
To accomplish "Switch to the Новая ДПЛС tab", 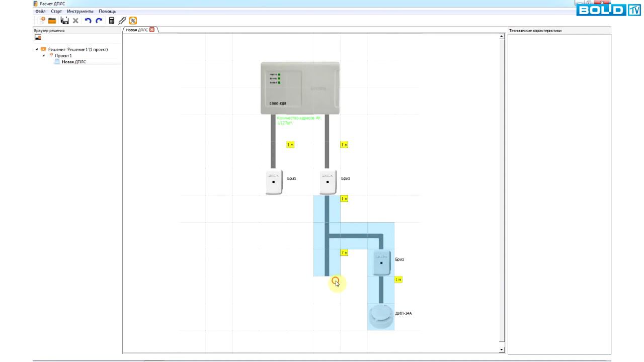I will [137, 30].
